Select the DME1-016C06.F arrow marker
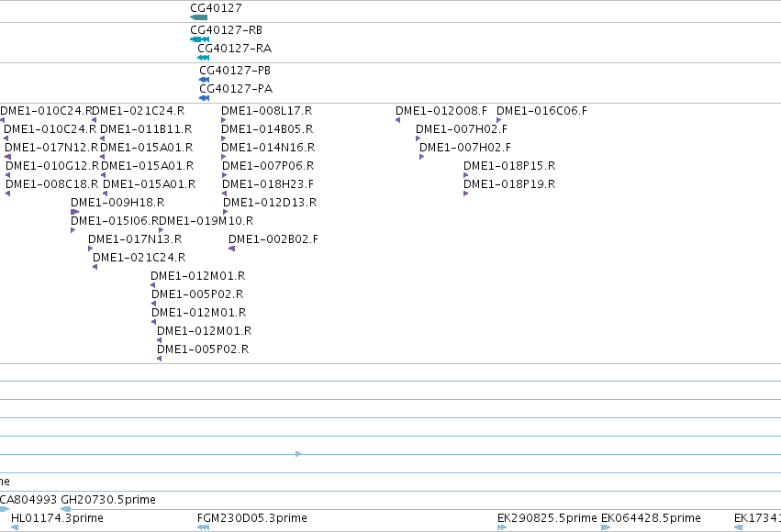This screenshot has height=532, width=781. tap(499, 120)
